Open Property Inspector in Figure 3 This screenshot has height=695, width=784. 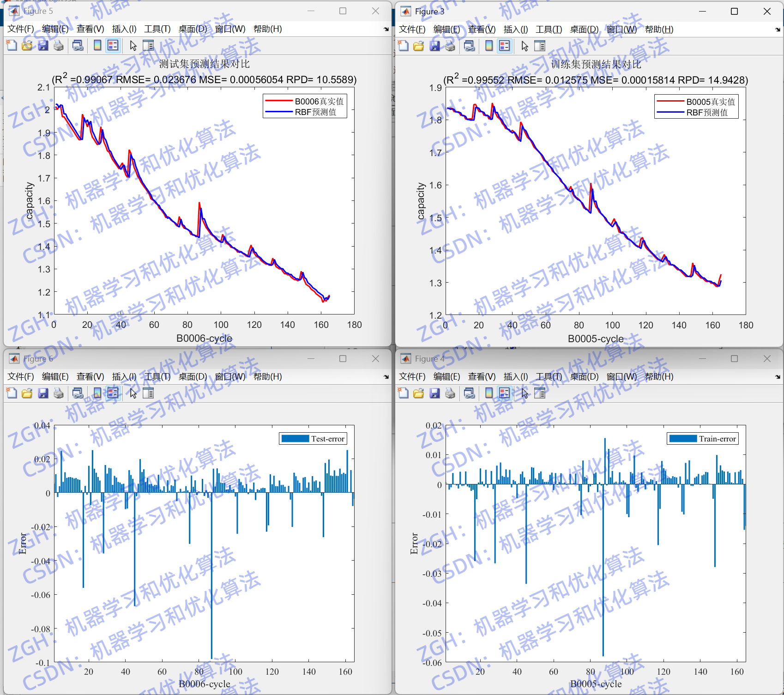point(540,46)
